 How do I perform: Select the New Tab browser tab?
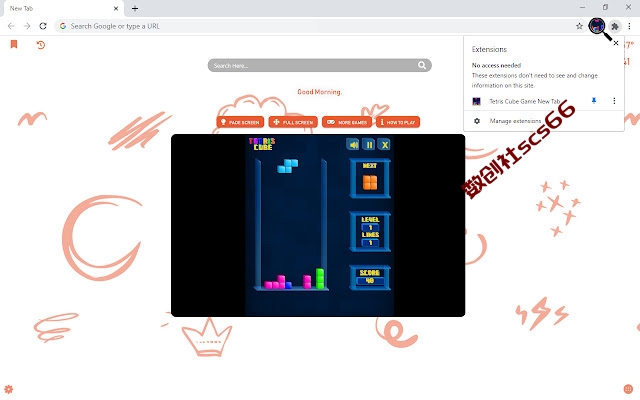[63, 8]
